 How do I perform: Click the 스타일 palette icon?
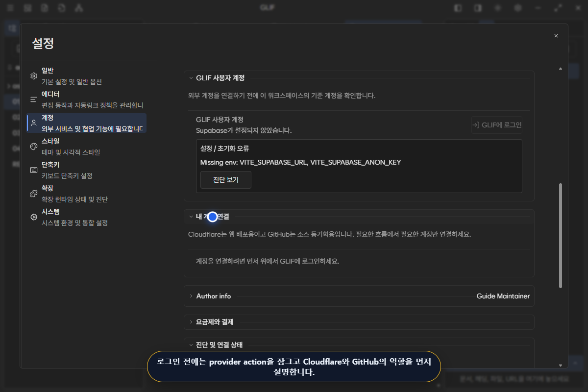33,147
